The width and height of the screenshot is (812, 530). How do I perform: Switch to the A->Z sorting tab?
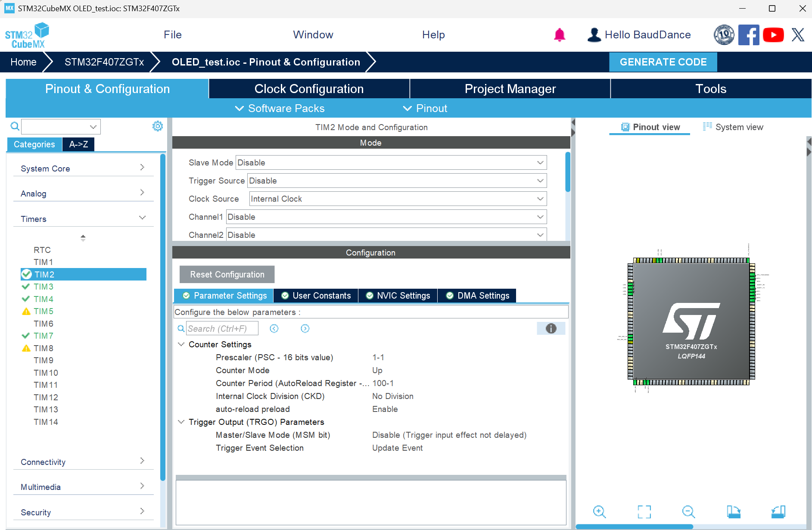[x=78, y=144]
